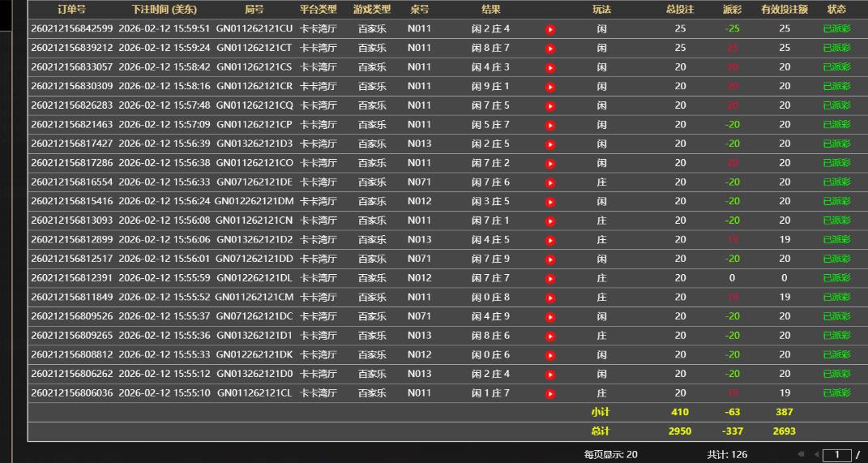
Task: Click the 派彩 column header
Action: coord(732,10)
